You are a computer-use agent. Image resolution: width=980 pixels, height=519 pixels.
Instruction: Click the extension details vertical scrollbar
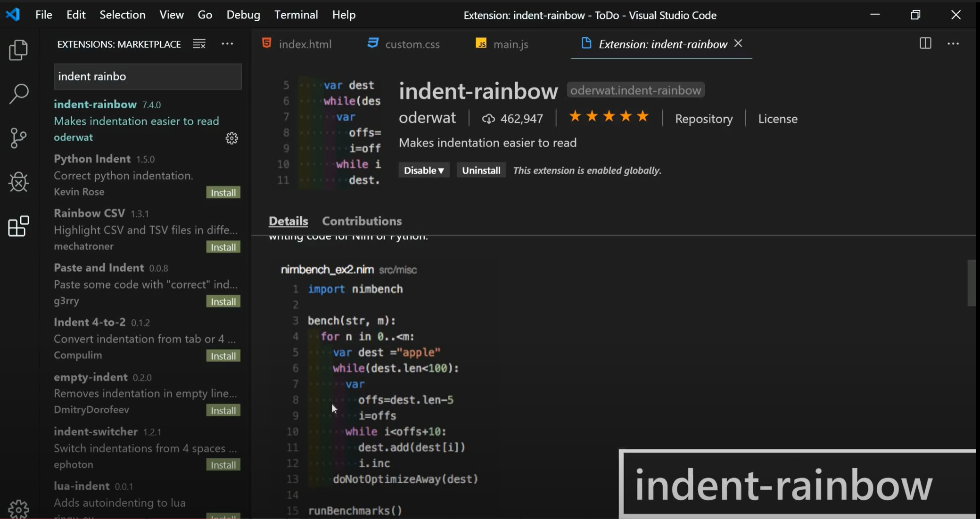point(971,283)
